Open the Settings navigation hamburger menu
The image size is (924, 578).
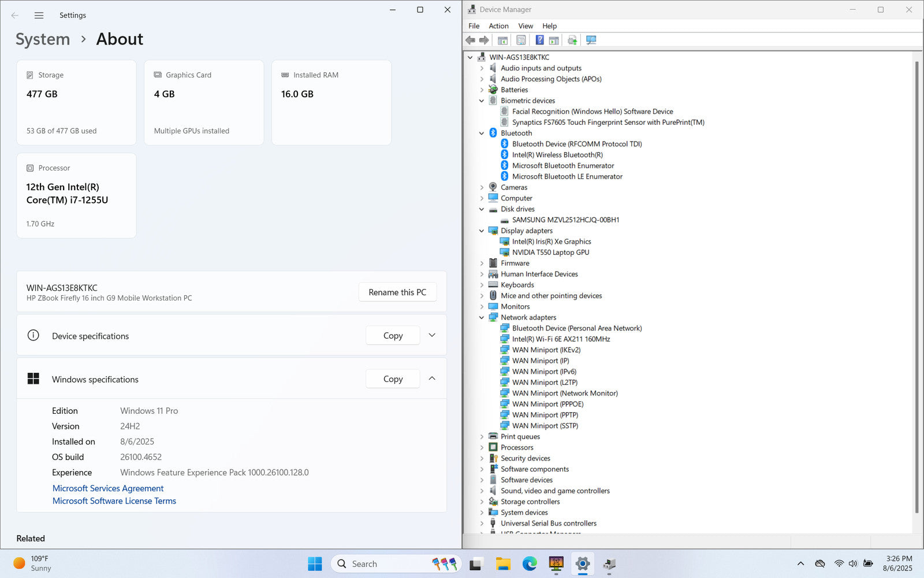coord(39,16)
